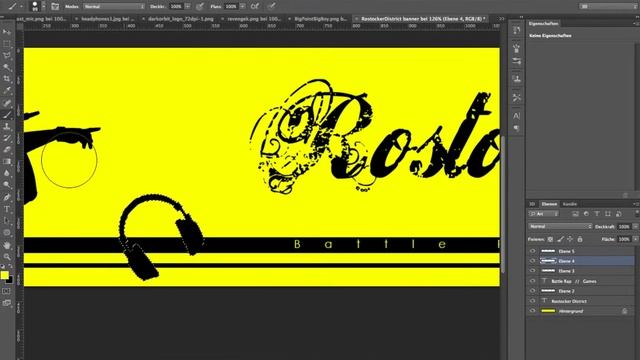Click the yellow foreground color swatch
This screenshot has height=360, width=640.
point(4,275)
